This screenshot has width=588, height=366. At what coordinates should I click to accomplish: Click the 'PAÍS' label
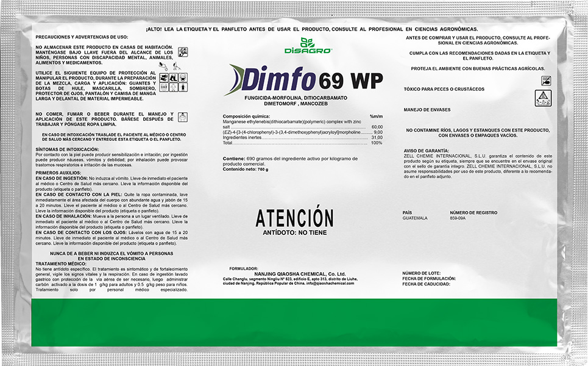point(408,212)
